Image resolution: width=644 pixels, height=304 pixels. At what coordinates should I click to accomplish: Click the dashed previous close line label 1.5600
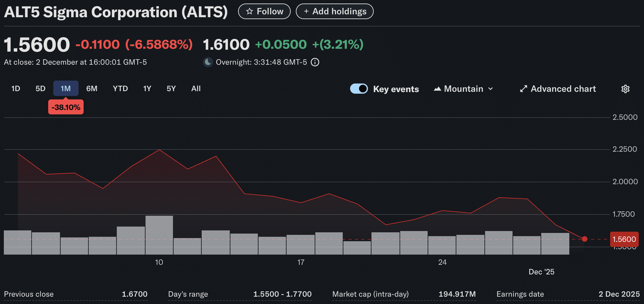(624, 239)
